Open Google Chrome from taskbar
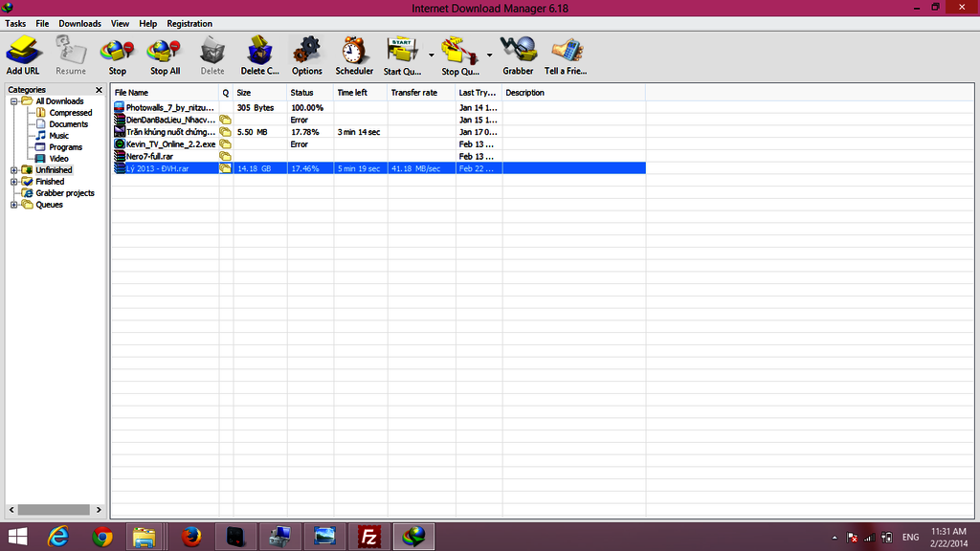Viewport: 980px width, 551px height. (x=102, y=537)
